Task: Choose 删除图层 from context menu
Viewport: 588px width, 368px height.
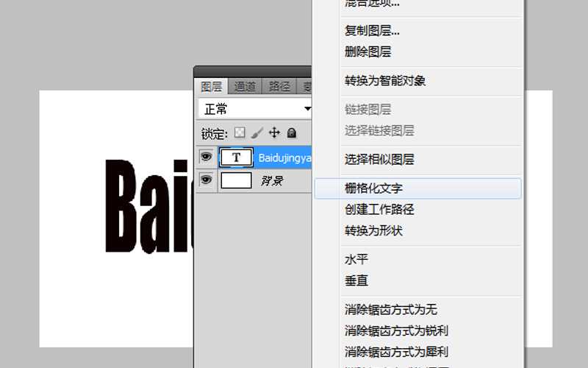Action: (417, 52)
